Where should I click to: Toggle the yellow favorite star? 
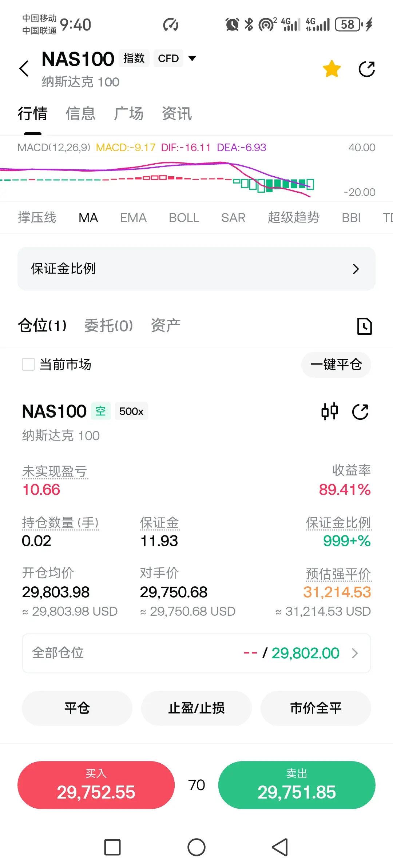pos(332,69)
